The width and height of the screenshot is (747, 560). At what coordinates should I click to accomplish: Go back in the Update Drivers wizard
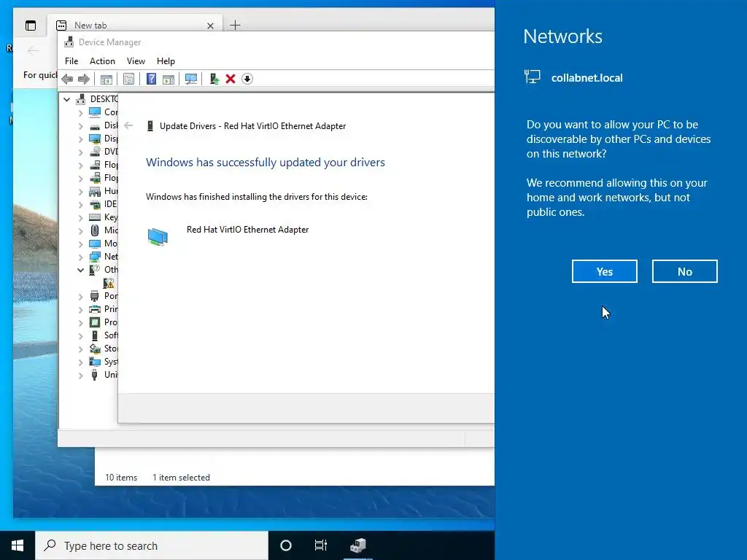click(128, 125)
